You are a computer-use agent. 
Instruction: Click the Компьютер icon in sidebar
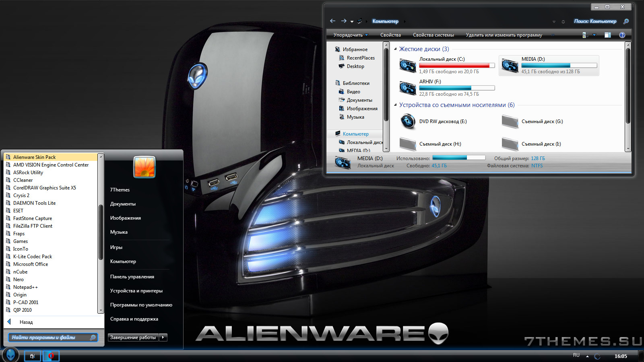337,134
